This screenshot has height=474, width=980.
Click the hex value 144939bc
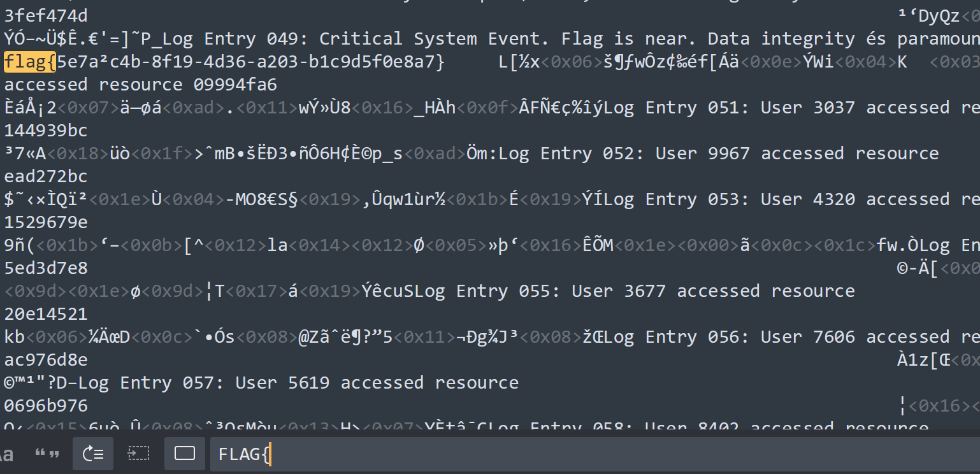pos(46,131)
